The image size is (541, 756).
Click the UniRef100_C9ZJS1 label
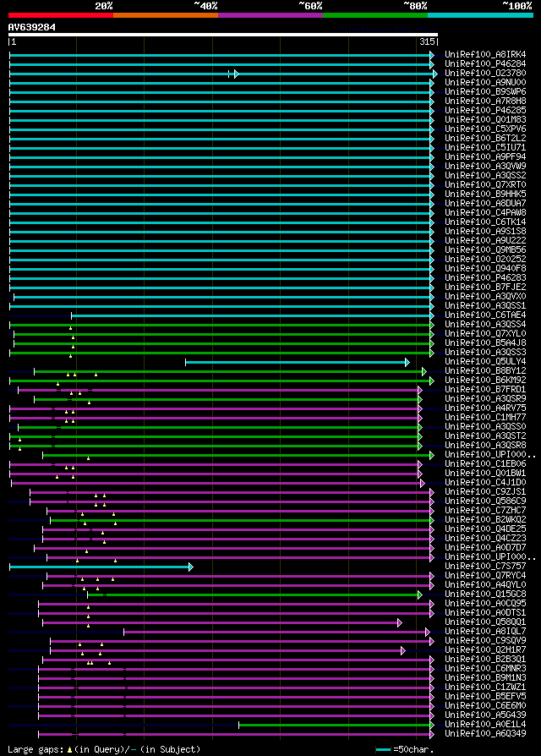click(x=485, y=492)
